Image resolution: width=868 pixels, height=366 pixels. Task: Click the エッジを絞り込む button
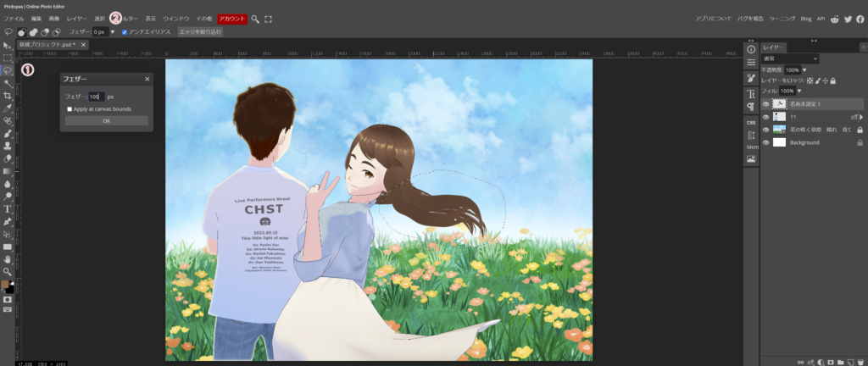pyautogui.click(x=200, y=32)
